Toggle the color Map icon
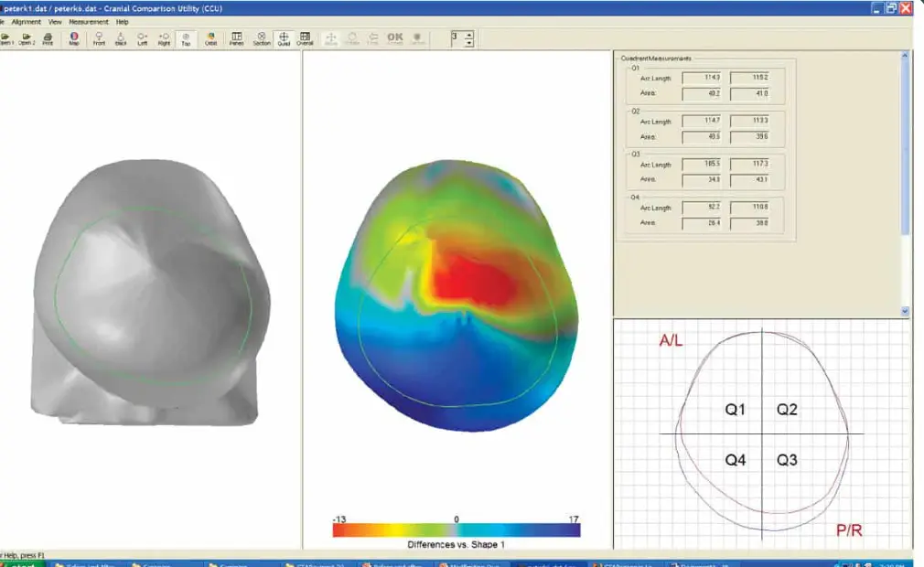 74,38
